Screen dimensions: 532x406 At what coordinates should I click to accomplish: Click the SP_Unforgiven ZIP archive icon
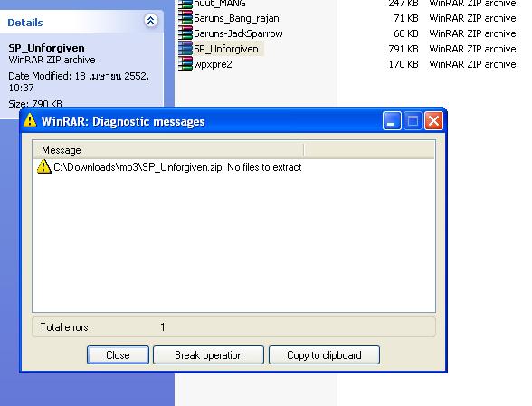pos(185,49)
